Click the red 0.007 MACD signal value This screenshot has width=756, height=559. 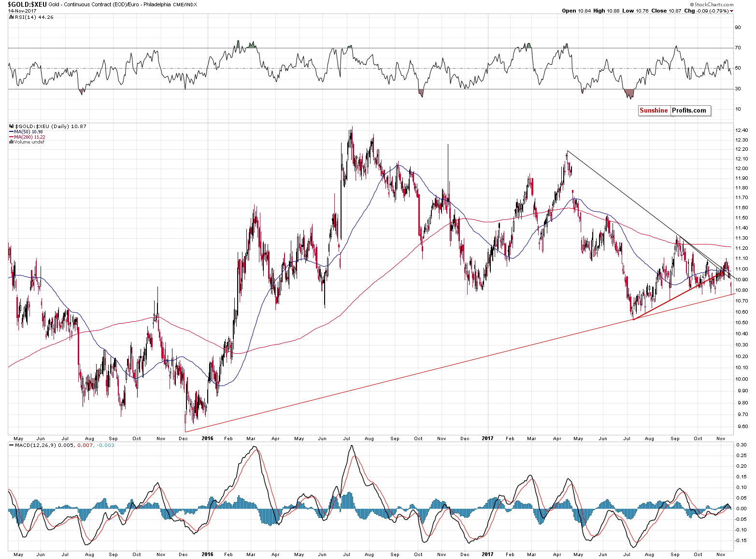(x=85, y=445)
